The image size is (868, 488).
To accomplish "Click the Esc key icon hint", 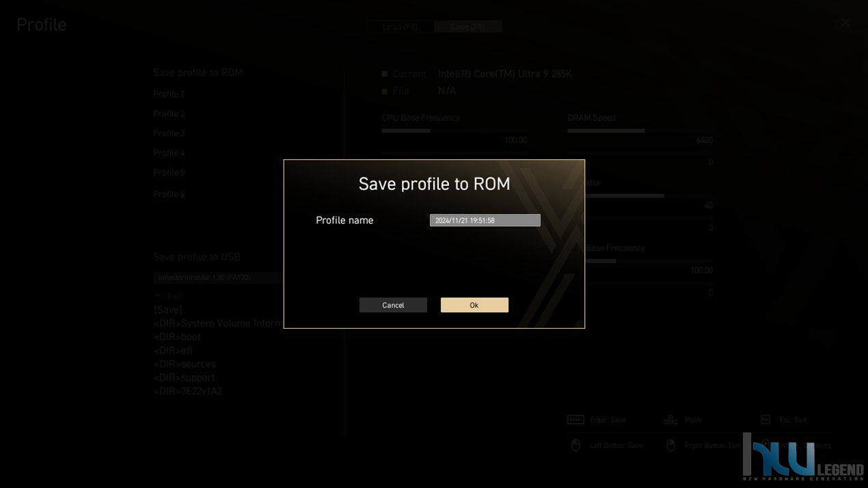I will (x=765, y=420).
